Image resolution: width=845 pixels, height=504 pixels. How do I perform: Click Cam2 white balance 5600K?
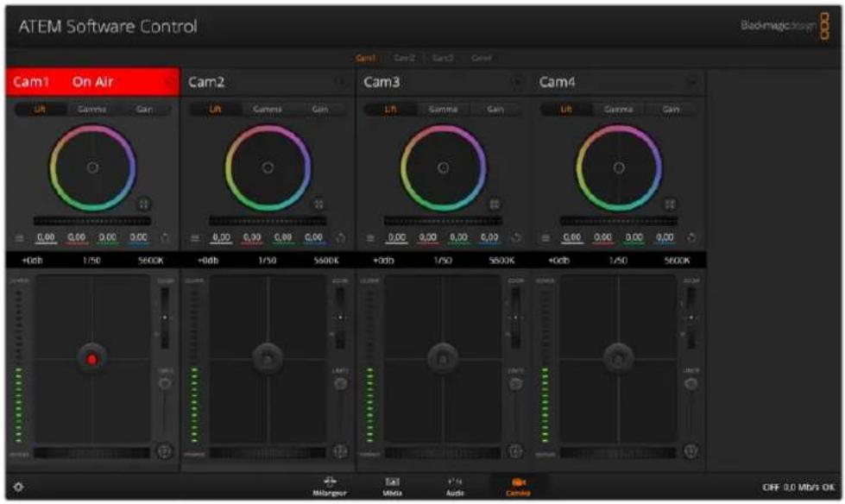(x=326, y=261)
